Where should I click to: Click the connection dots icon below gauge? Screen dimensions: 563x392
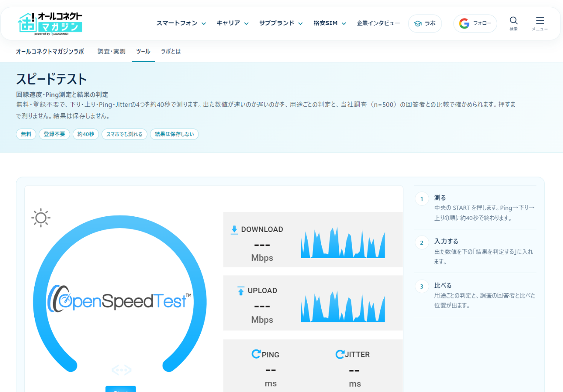tap(121, 370)
